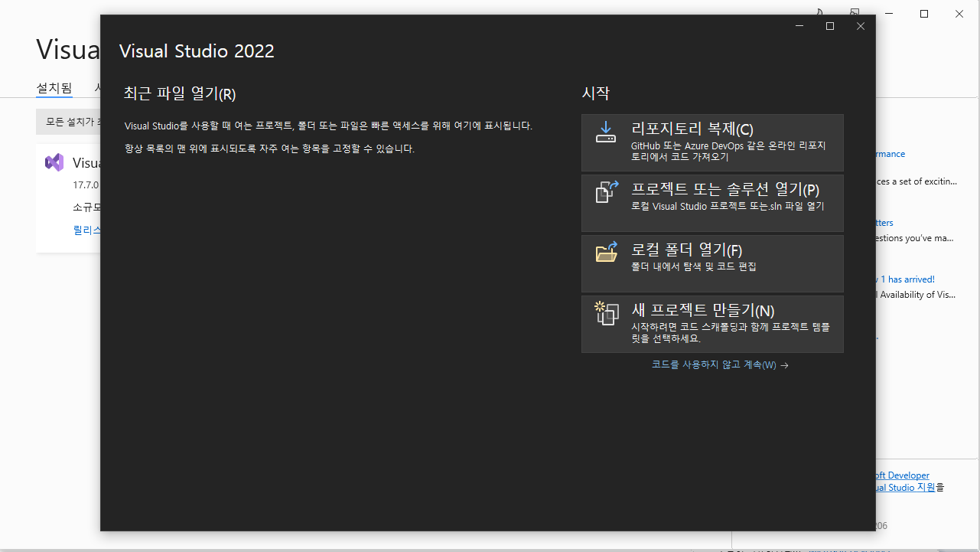Screen dimensions: 980x552
Task: Click the 'oft Developer' link in Installer
Action: tap(903, 475)
